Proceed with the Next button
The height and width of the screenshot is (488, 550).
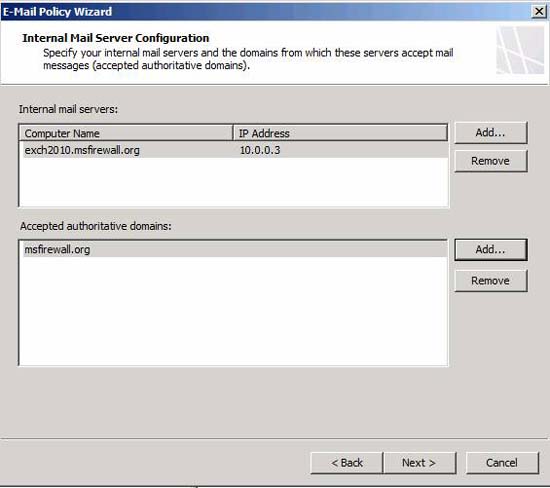pyautogui.click(x=420, y=463)
